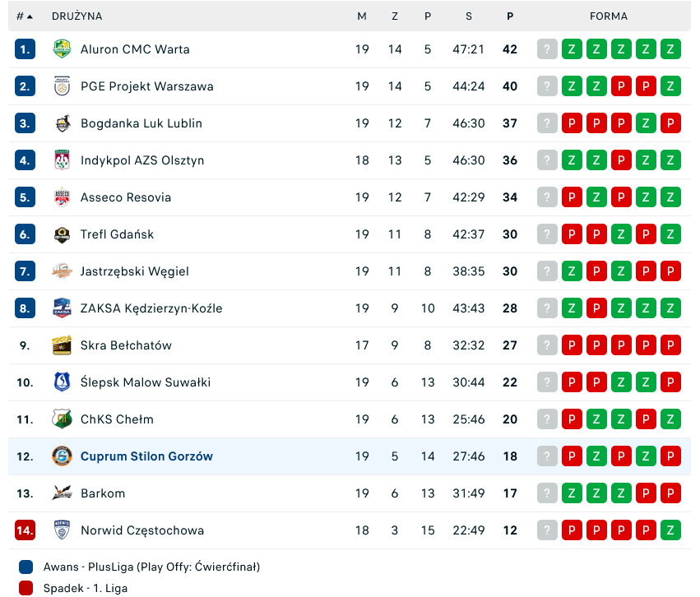Click the Aluron CMC Warta team logo

pos(62,49)
